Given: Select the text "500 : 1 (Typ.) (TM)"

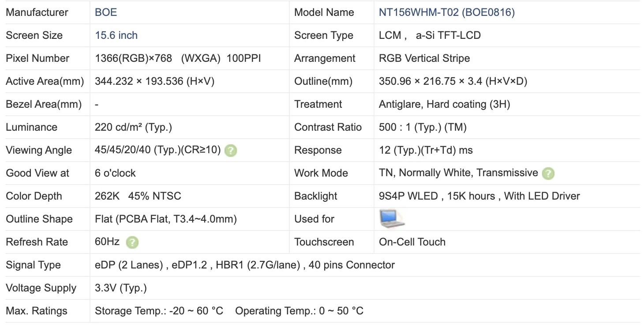Looking at the screenshot, I should [423, 127].
